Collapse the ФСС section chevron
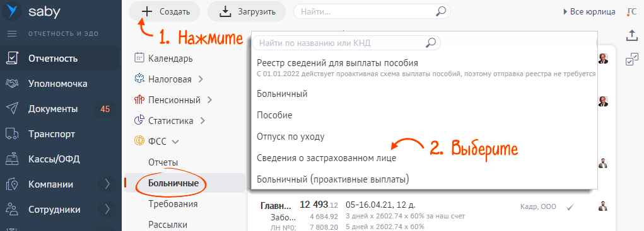 click(175, 142)
